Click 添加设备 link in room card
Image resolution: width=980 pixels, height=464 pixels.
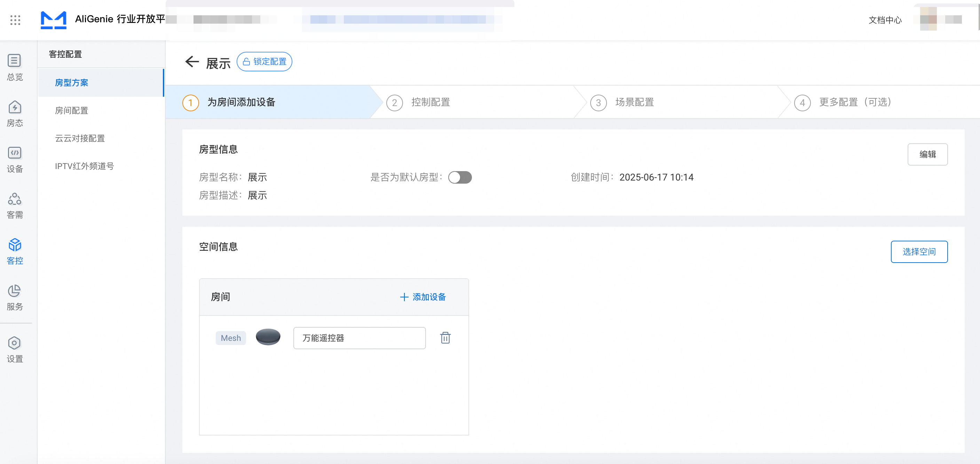423,297
